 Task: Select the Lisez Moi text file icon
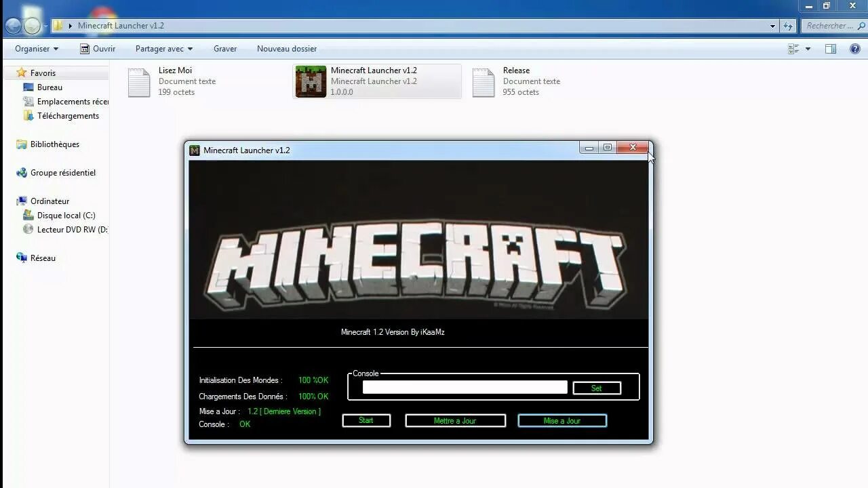click(139, 82)
